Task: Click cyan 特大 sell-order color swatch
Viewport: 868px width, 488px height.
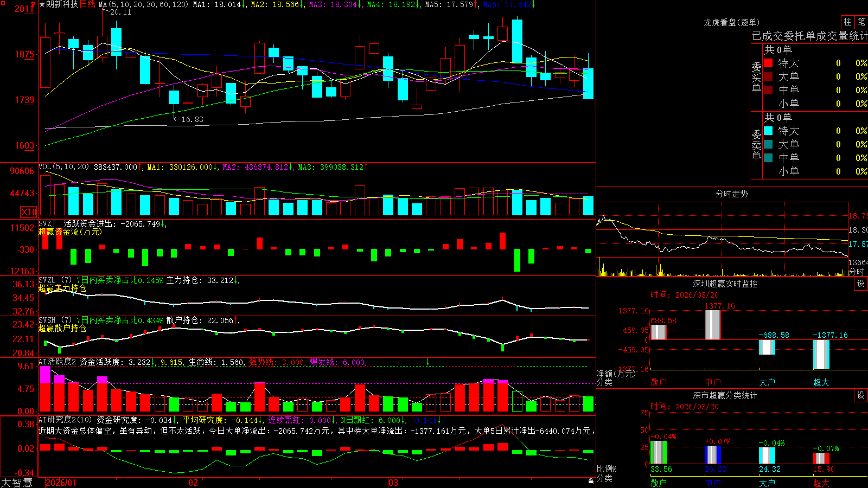Action: (768, 131)
